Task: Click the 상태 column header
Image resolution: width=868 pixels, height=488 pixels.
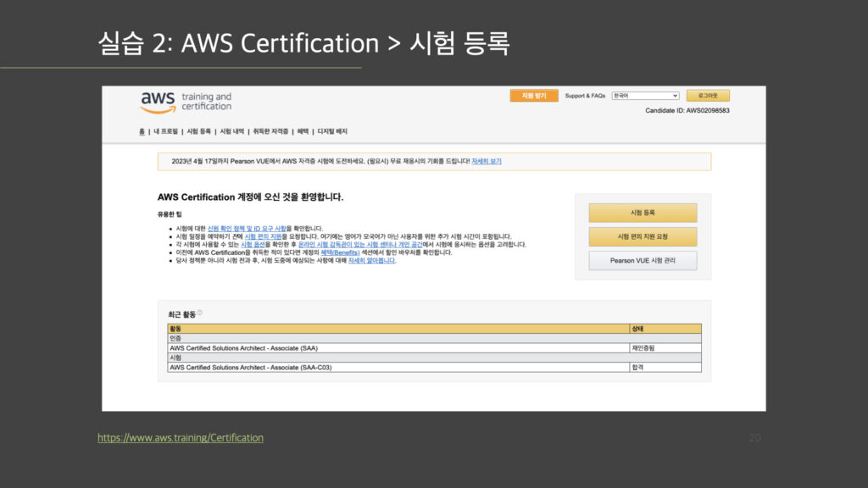Action: point(665,329)
